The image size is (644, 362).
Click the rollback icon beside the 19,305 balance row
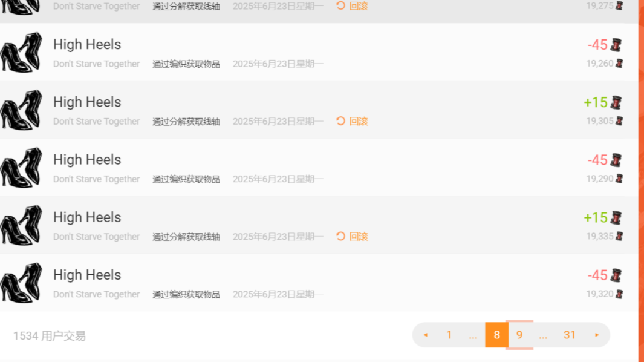tap(340, 121)
